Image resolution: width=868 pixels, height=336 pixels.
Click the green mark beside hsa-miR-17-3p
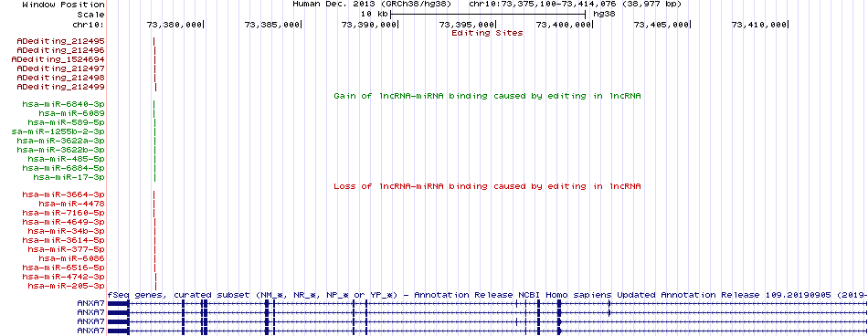155,177
